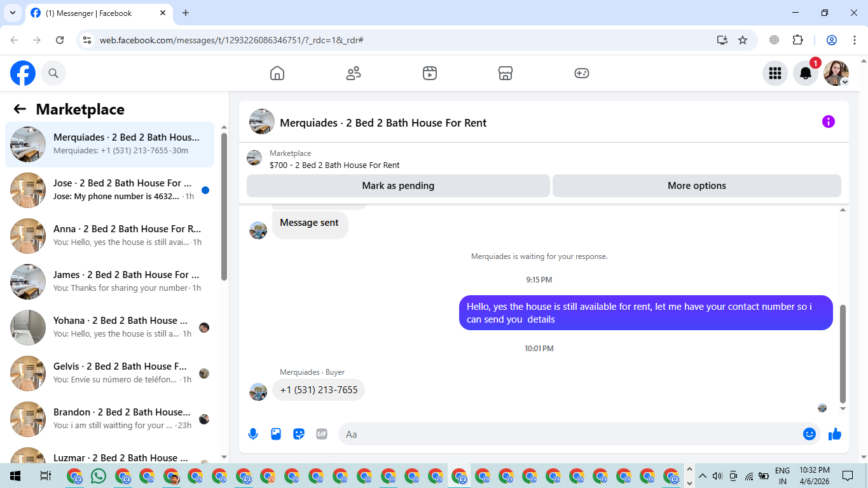
Task: Open the Windows Start menu
Action: click(15, 476)
